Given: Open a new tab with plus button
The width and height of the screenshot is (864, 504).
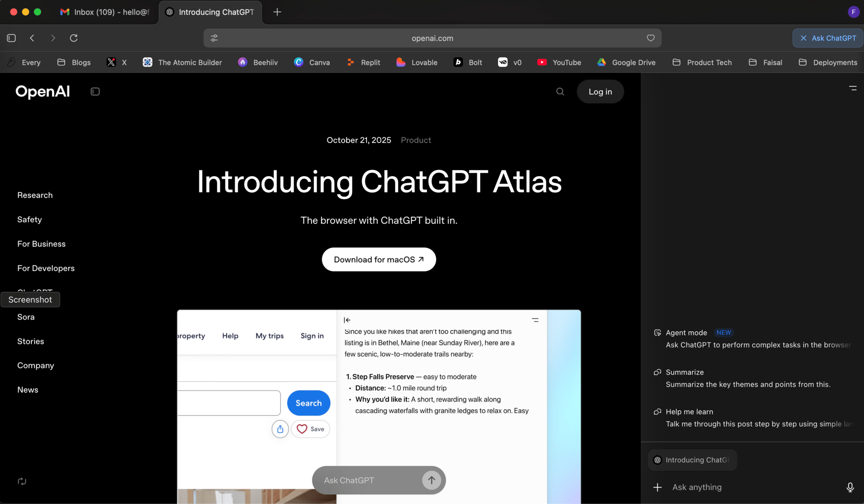Looking at the screenshot, I should click(277, 12).
